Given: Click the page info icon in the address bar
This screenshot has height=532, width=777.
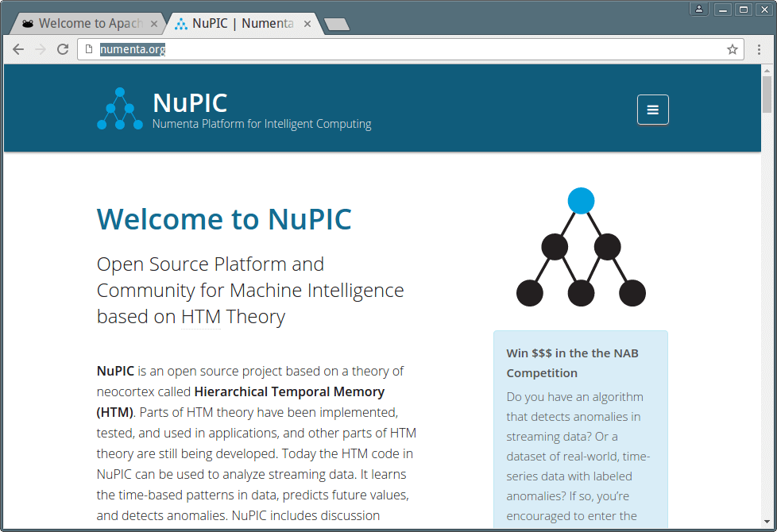Looking at the screenshot, I should 87,48.
